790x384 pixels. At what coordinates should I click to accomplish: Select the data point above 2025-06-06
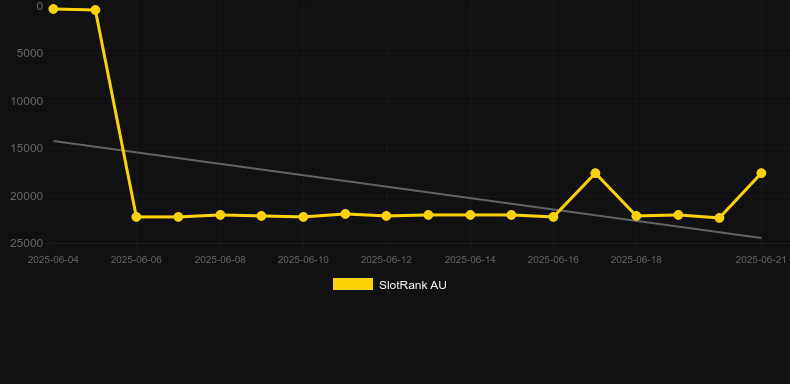[x=136, y=217]
